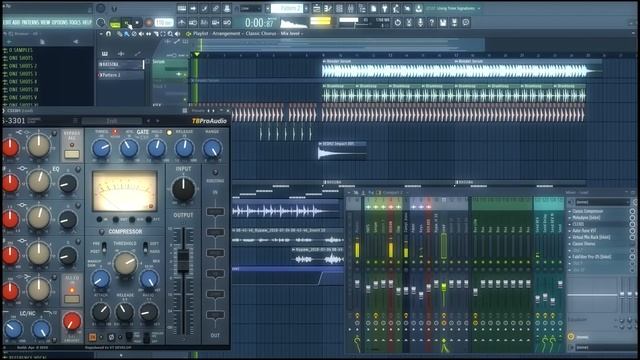Click the plugin INPUT knob

(x=183, y=189)
